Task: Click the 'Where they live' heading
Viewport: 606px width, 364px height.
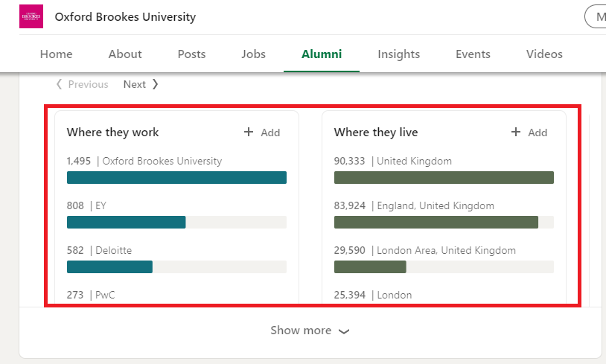Action: 376,132
